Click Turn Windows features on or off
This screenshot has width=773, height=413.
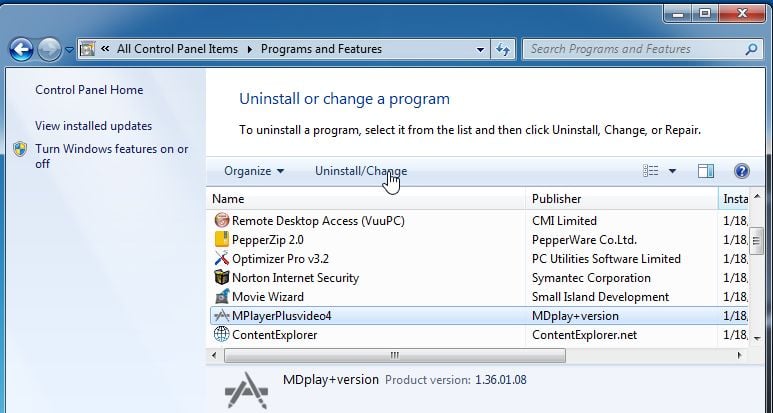click(111, 156)
